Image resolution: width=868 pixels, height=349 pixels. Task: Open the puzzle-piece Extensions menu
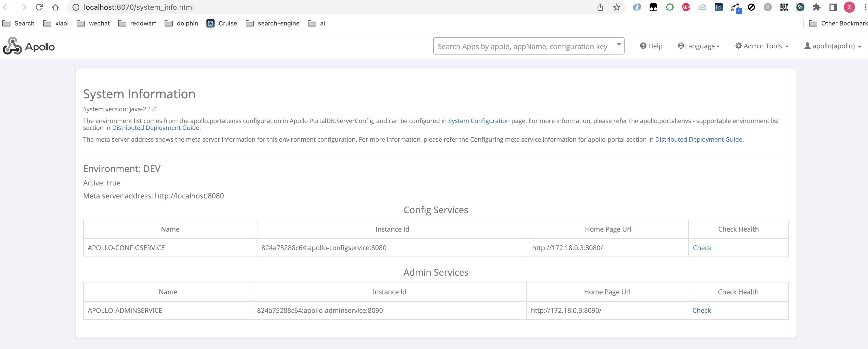pos(816,7)
